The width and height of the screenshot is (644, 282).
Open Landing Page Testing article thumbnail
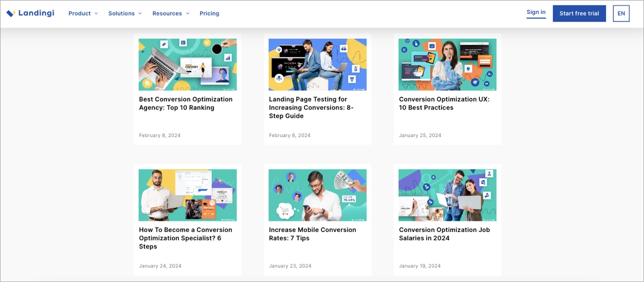coord(318,64)
